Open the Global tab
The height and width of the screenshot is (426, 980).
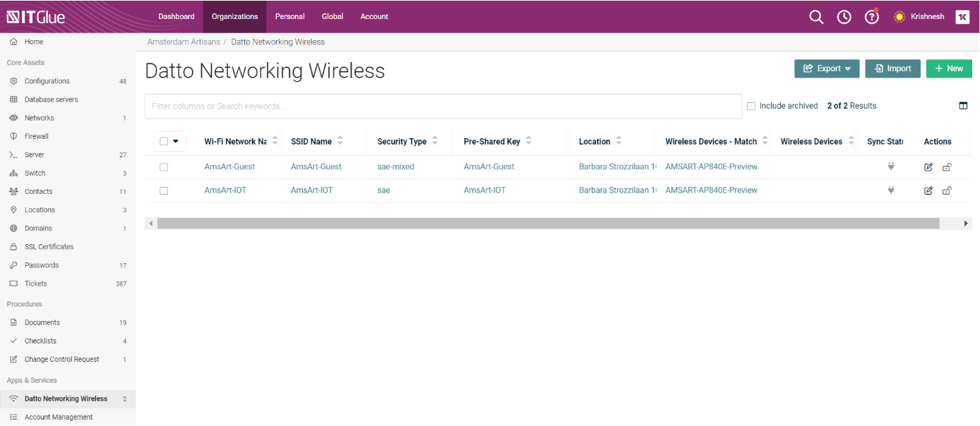coord(333,17)
